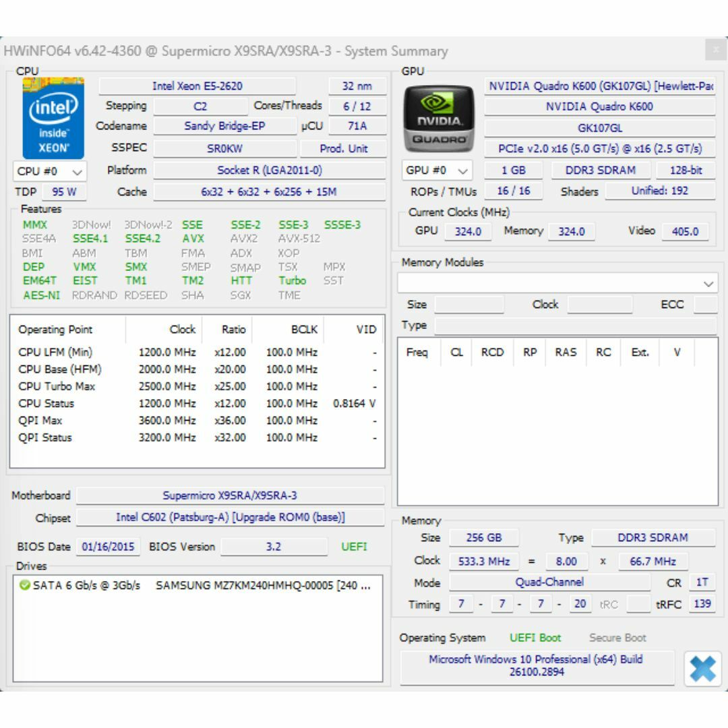Click the Secure Boot label
Viewport: 728px width, 728px height.
[618, 638]
